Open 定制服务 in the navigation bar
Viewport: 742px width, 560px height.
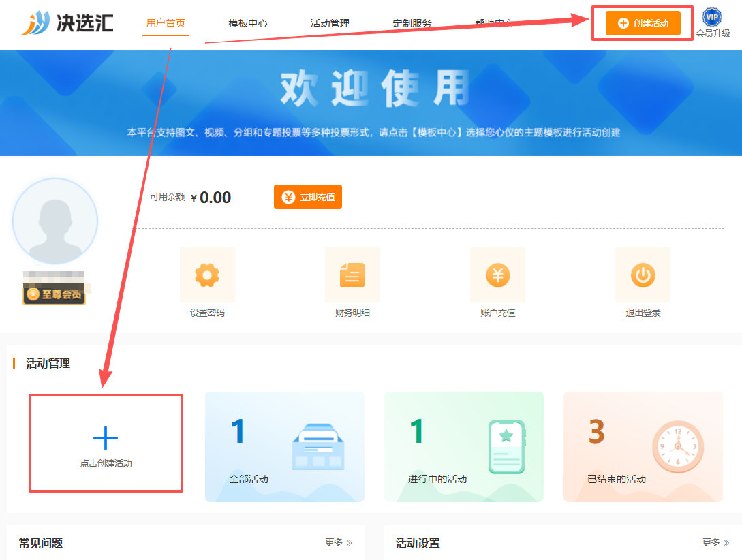pyautogui.click(x=412, y=23)
